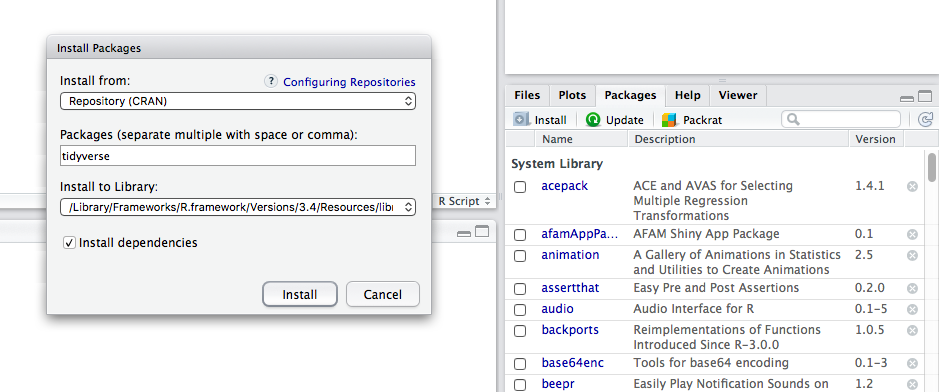Image resolution: width=939 pixels, height=392 pixels.
Task: Open the backports package link
Action: tap(570, 330)
